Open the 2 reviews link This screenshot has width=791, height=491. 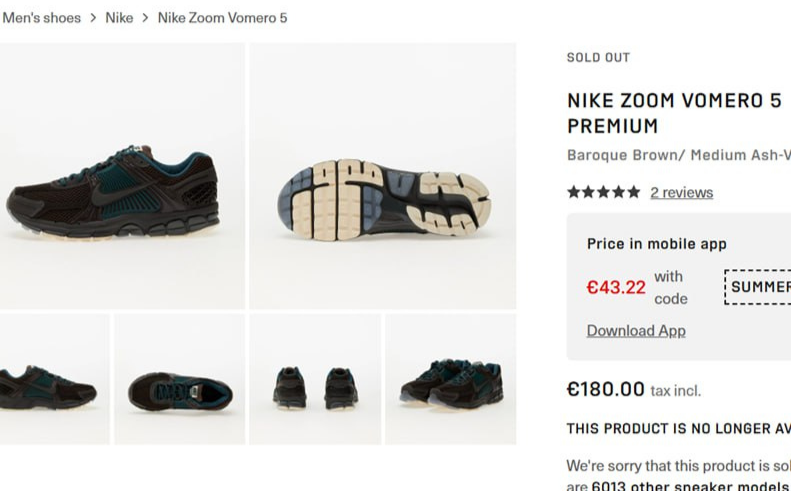point(681,192)
